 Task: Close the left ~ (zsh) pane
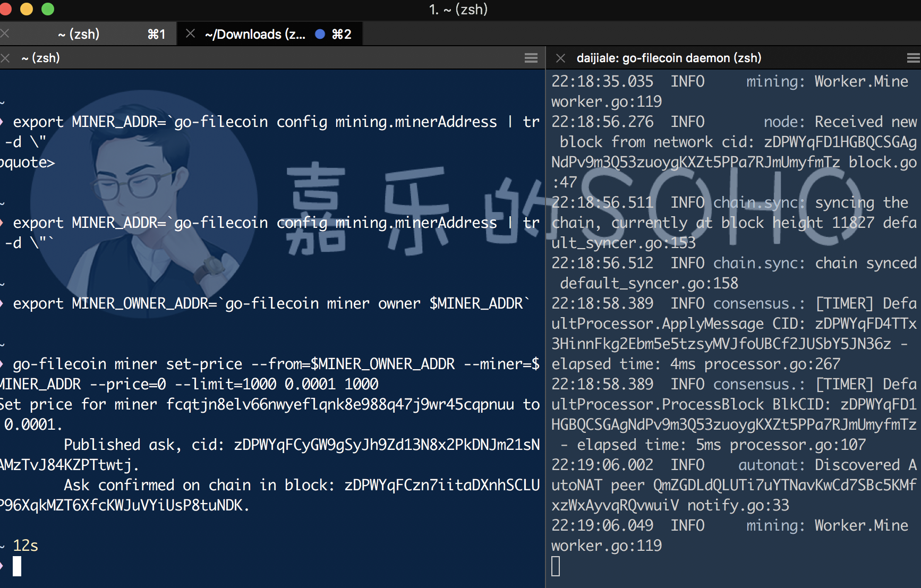pyautogui.click(x=5, y=58)
